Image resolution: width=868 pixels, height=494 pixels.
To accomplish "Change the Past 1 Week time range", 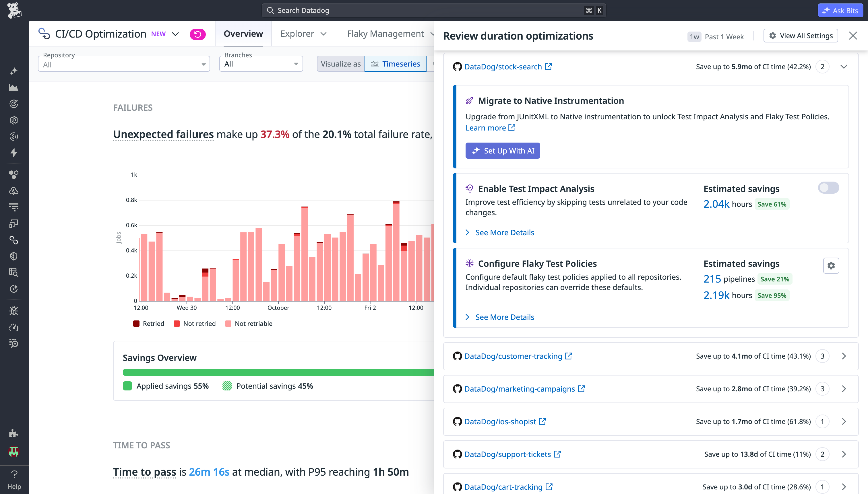I will coord(716,36).
